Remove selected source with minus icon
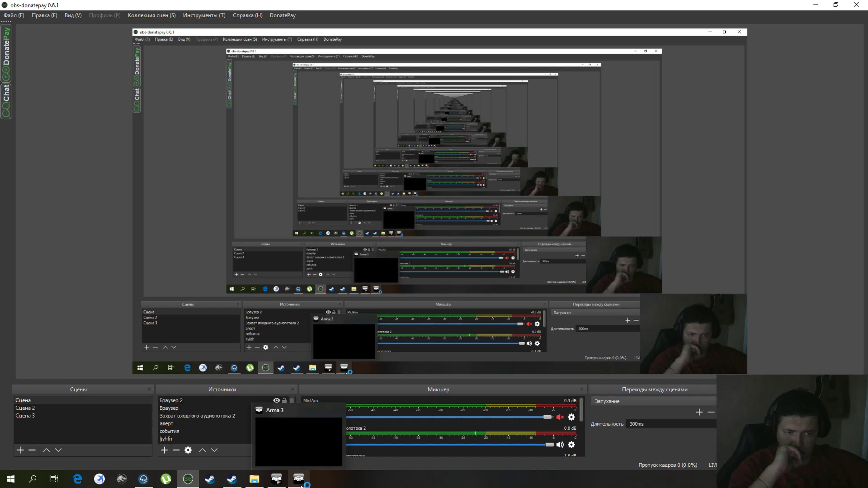868x488 pixels. pyautogui.click(x=176, y=450)
